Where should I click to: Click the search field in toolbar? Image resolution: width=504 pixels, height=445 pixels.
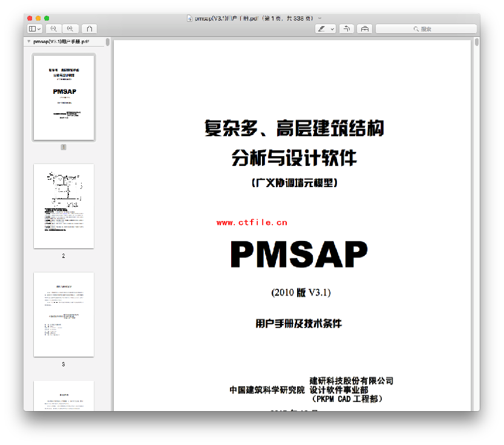425,28
